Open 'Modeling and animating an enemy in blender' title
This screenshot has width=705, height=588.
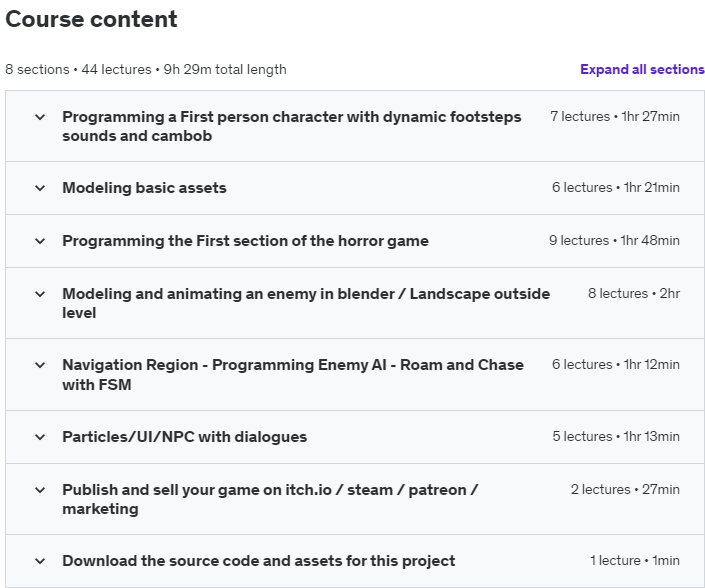306,303
